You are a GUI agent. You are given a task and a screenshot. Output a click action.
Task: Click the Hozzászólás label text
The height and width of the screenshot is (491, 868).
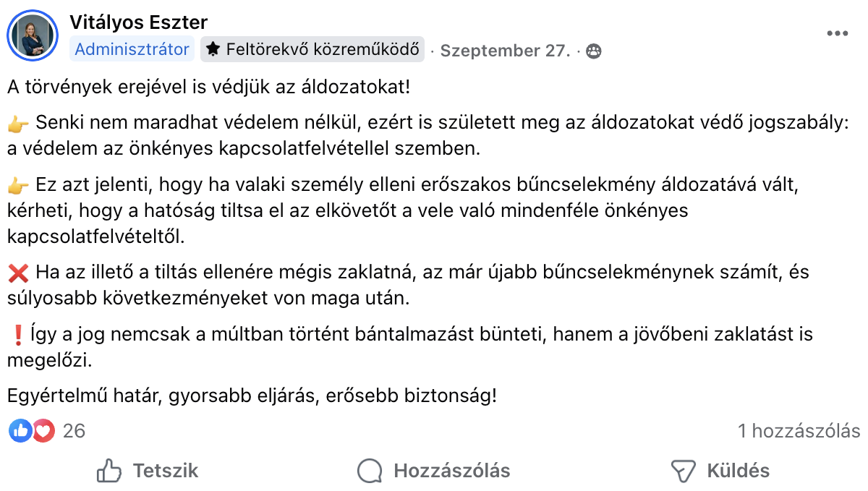pos(451,471)
